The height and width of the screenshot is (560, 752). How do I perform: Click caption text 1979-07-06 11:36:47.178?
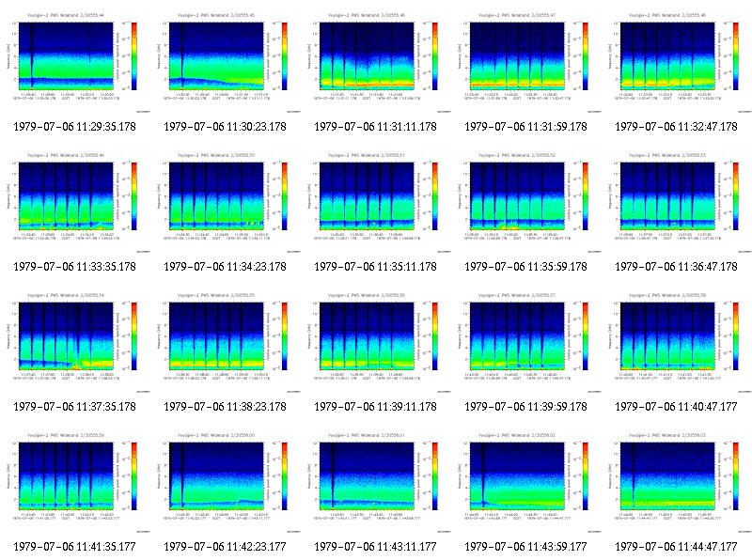point(677,267)
